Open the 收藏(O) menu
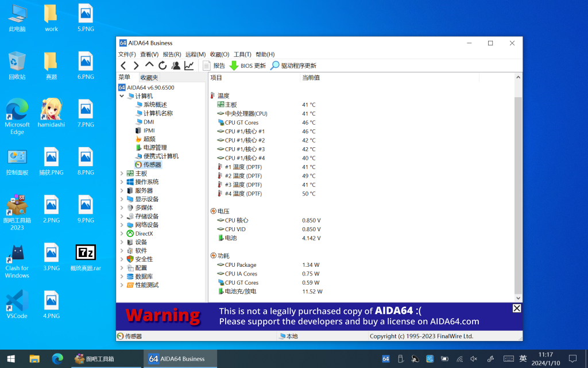 219,55
